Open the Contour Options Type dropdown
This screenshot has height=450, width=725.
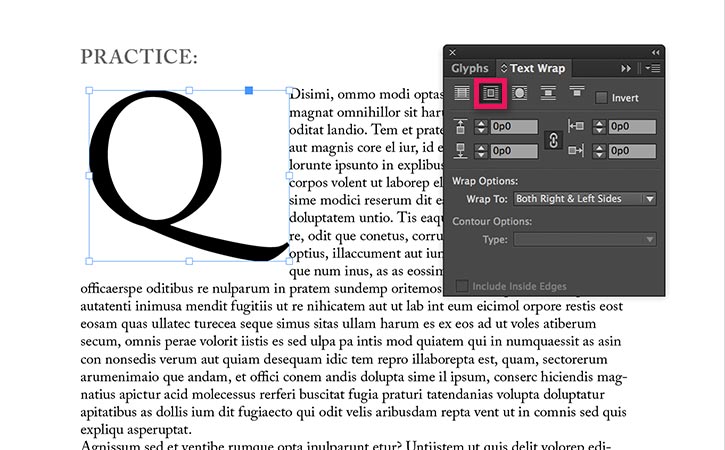(585, 240)
